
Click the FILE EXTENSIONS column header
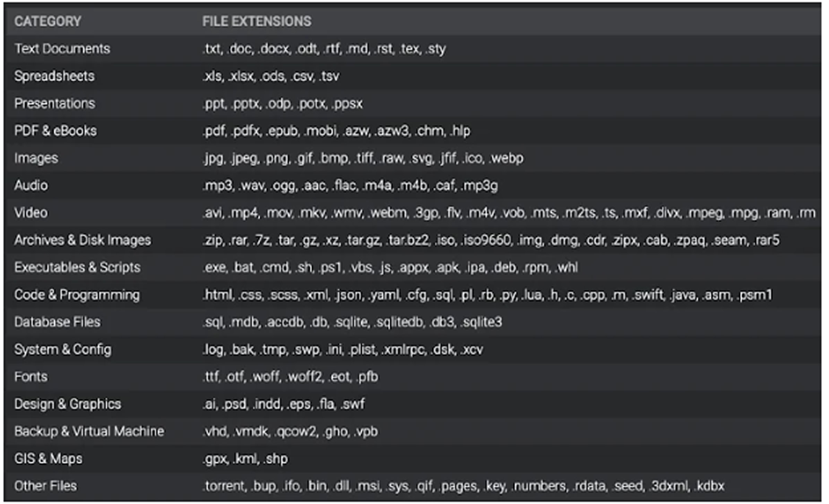click(x=257, y=21)
